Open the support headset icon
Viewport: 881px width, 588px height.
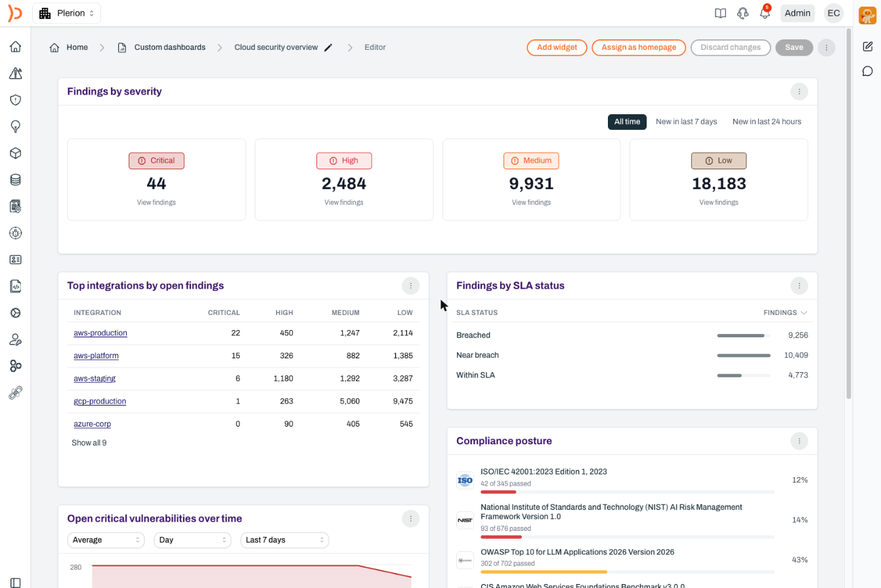point(742,13)
